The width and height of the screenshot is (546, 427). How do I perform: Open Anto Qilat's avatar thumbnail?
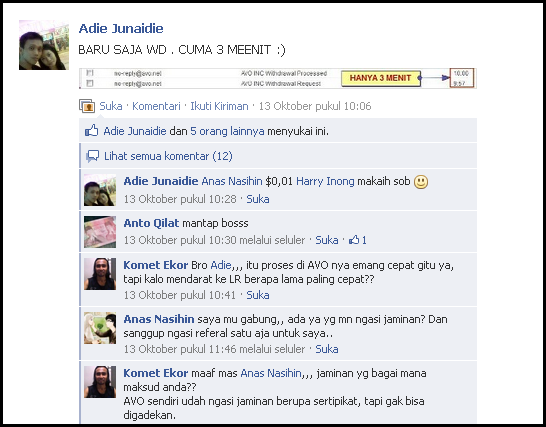point(100,232)
